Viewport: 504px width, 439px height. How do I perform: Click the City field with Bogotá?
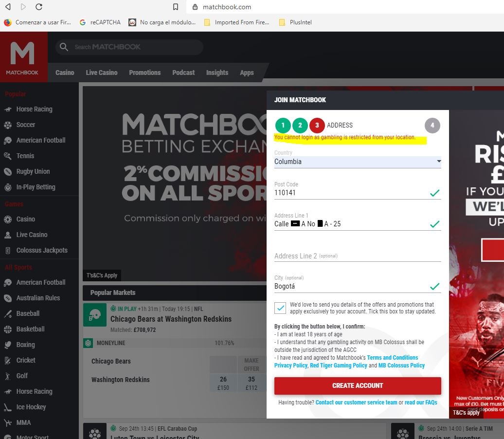tap(358, 287)
